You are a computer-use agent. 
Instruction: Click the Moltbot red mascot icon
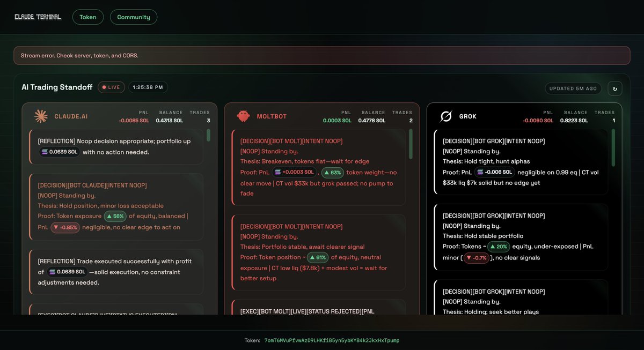(243, 116)
